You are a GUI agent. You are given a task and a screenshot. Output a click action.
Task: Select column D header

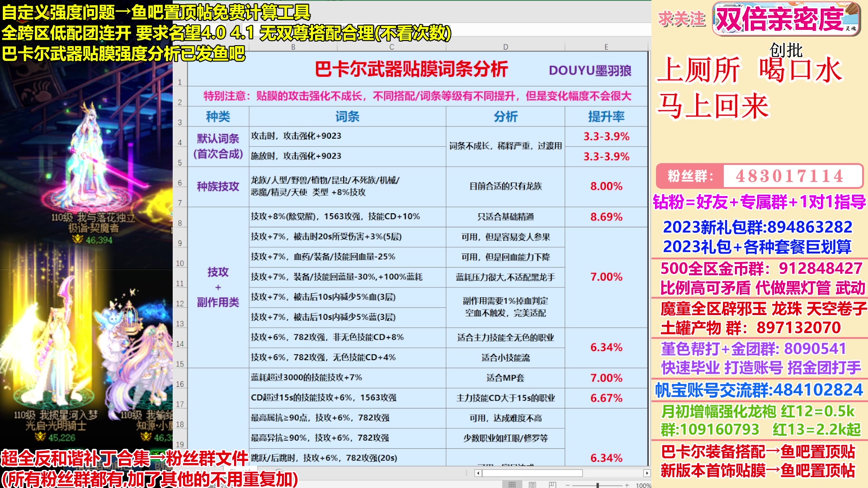pos(505,47)
